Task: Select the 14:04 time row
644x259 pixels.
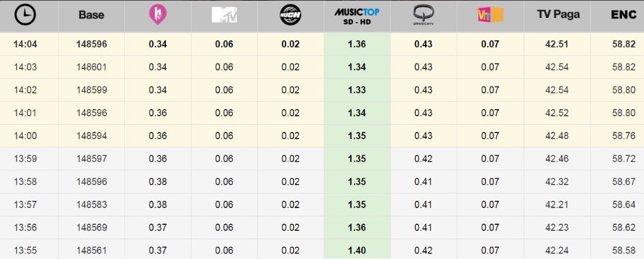Action: 26,44
